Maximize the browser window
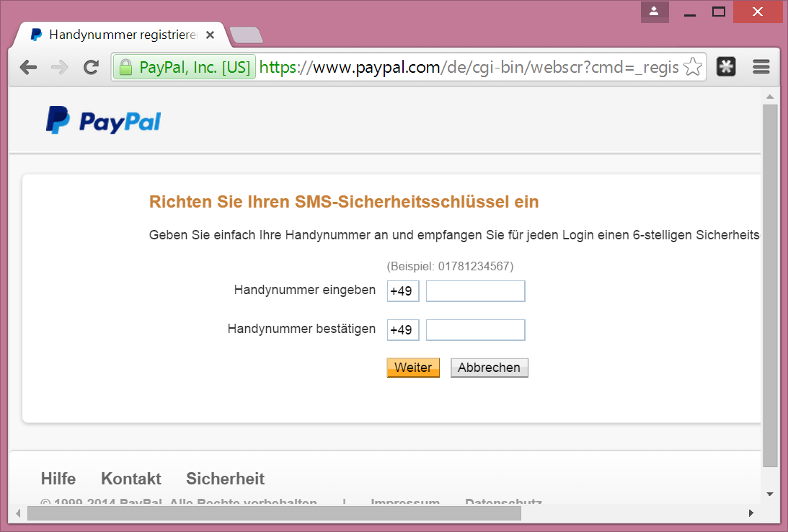The width and height of the screenshot is (788, 532). (719, 12)
